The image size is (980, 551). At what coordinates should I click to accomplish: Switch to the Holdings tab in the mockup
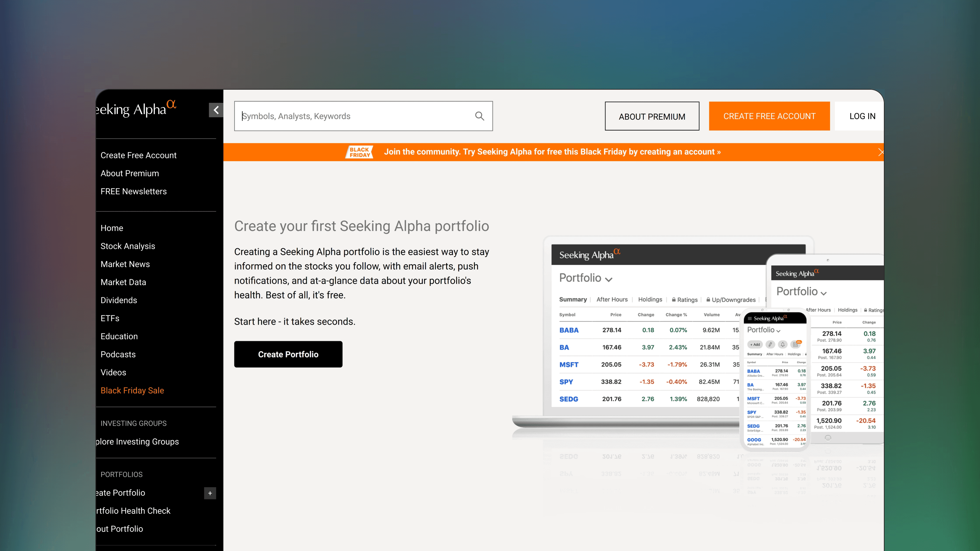650,299
